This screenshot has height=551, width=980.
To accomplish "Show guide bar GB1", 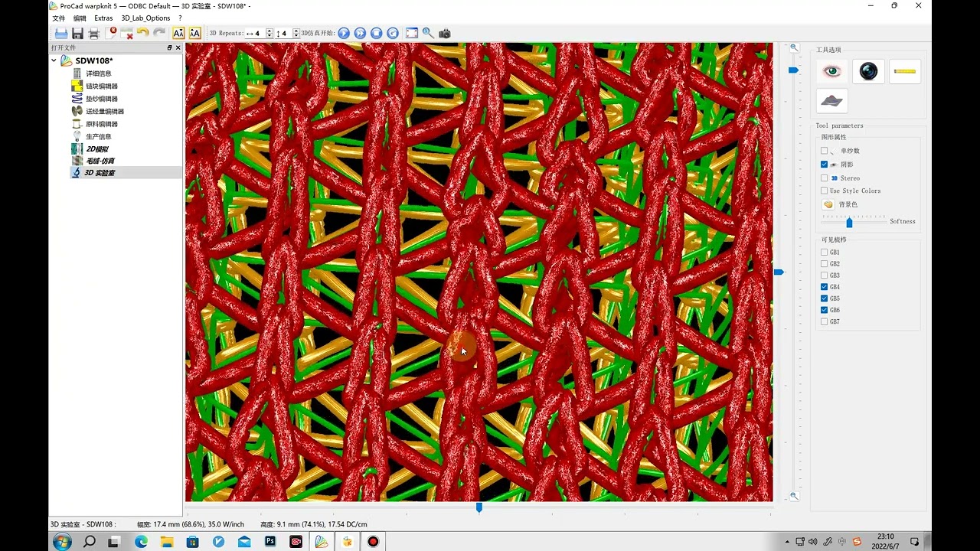I will [x=824, y=252].
